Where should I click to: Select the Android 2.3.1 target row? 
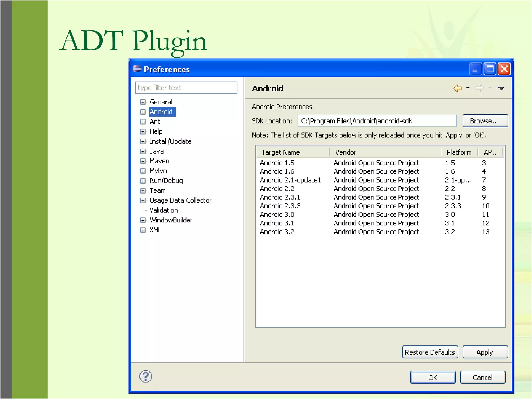380,197
